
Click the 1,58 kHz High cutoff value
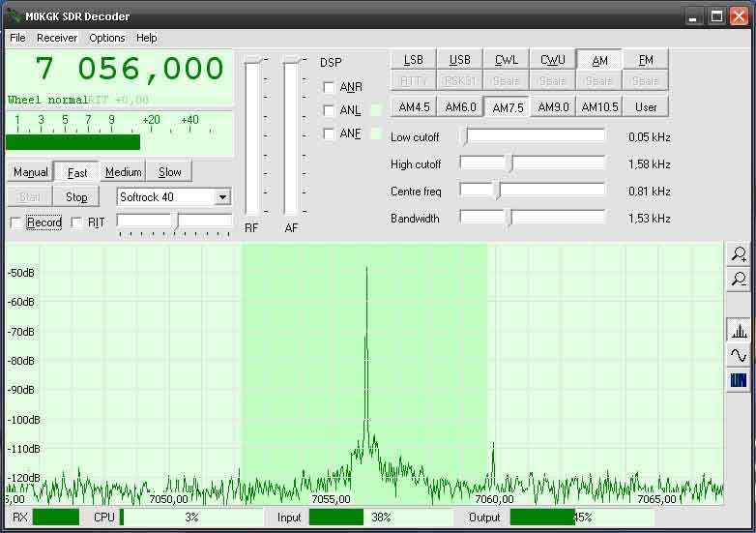(649, 164)
